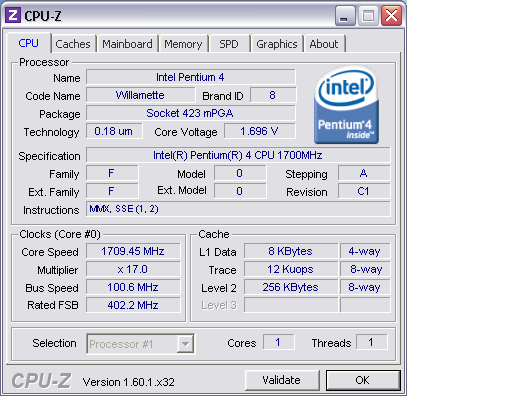Click the Intel Pentium 4 inside logo
The height and width of the screenshot is (396, 512).
[346, 105]
